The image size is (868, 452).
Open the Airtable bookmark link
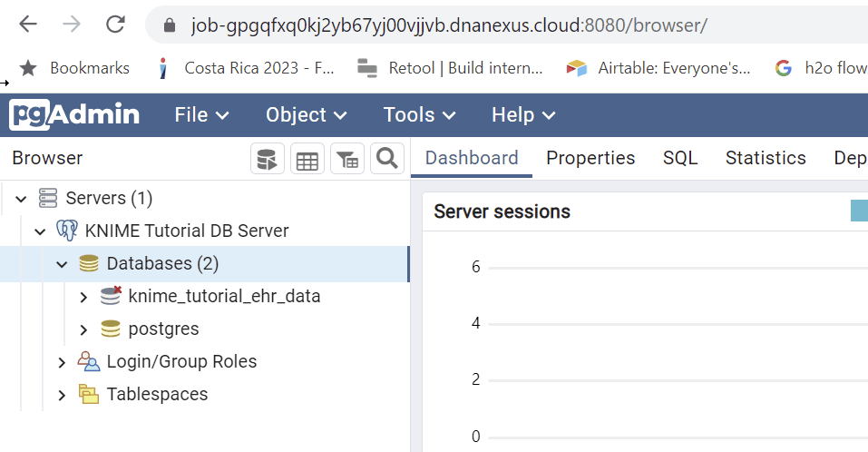(658, 68)
